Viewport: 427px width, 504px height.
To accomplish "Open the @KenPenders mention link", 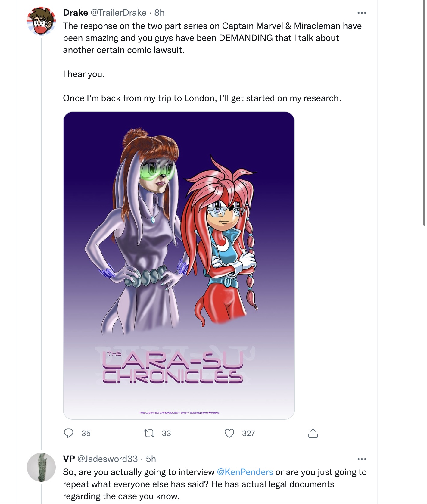I will 245,472.
